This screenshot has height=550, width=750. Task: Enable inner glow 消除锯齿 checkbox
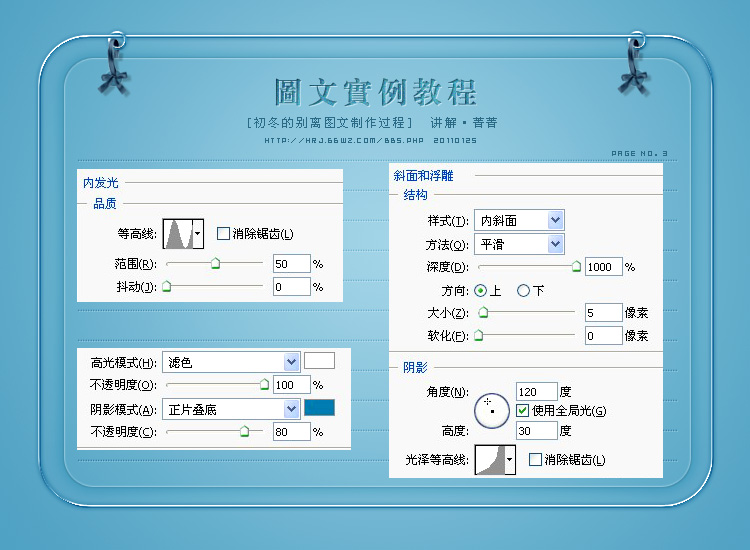pos(223,233)
